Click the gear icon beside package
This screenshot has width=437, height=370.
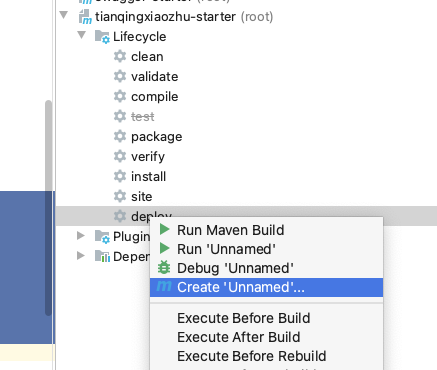(120, 136)
